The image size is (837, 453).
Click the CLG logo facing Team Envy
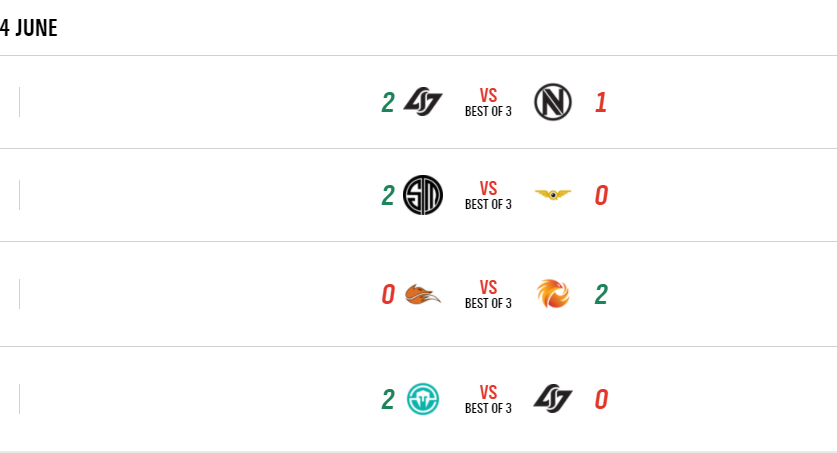point(423,102)
